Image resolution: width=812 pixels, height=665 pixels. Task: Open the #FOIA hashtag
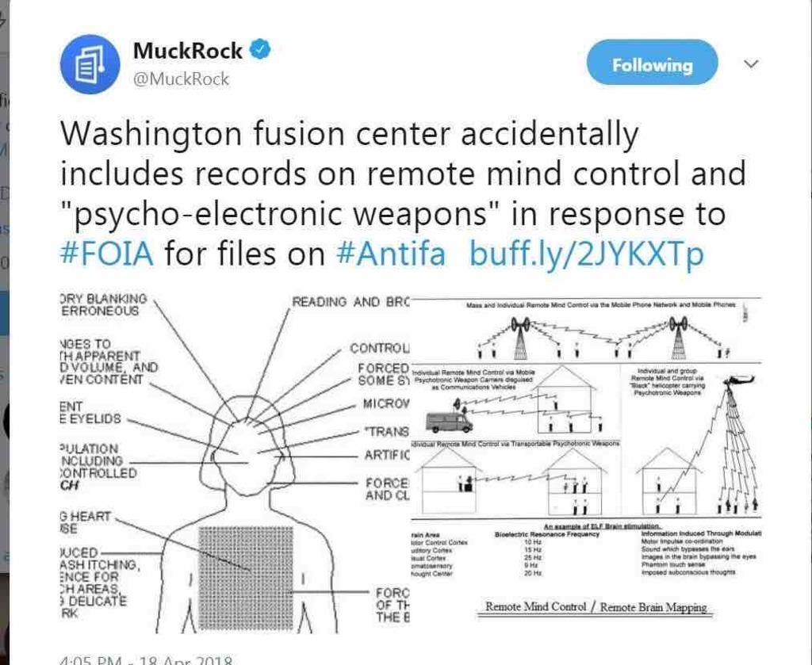(x=107, y=253)
